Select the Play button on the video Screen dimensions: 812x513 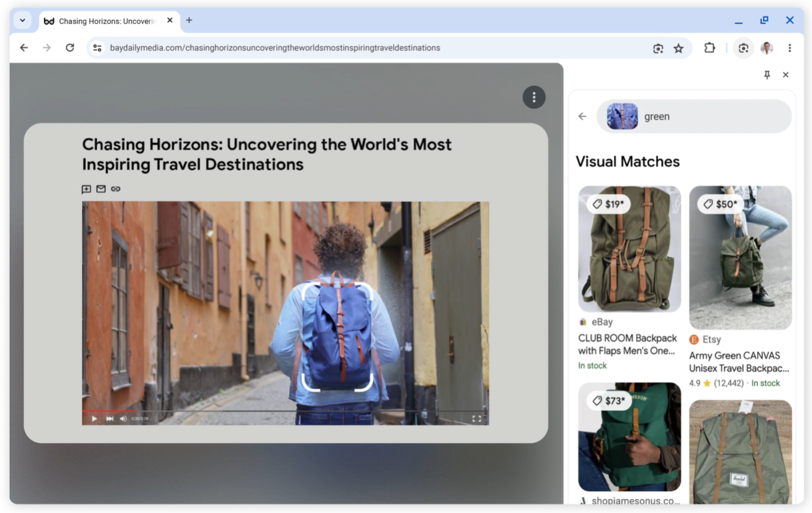pos(93,418)
